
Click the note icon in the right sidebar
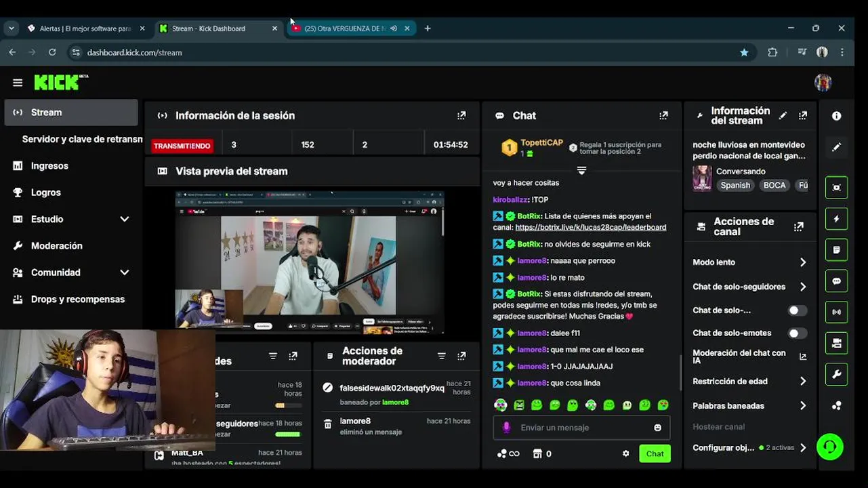[837, 250]
